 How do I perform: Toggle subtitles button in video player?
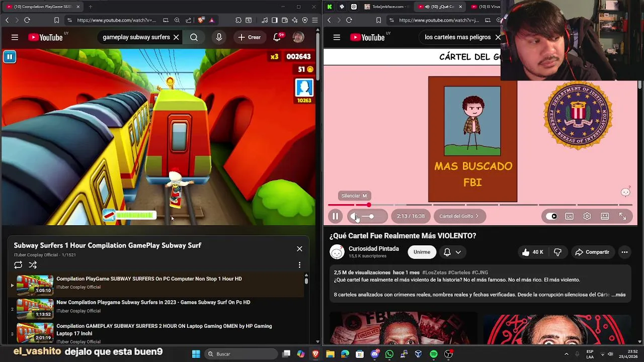(x=569, y=216)
